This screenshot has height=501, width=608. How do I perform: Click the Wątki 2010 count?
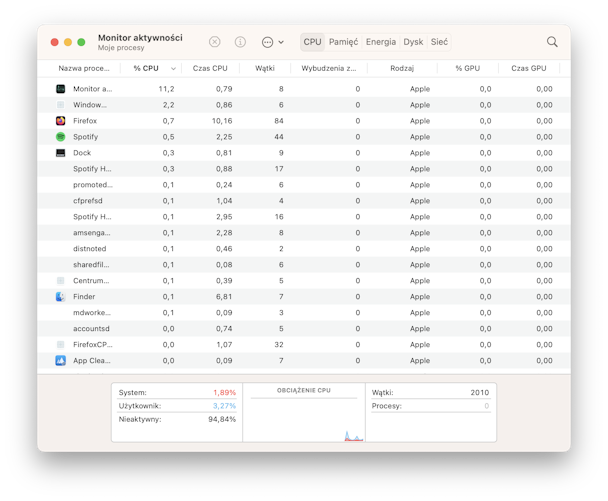coord(480,392)
